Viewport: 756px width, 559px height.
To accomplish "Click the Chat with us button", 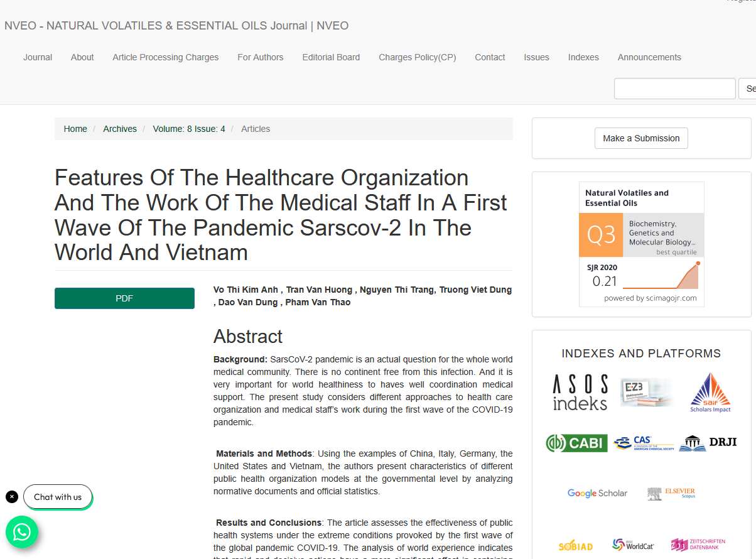I will coord(58,497).
